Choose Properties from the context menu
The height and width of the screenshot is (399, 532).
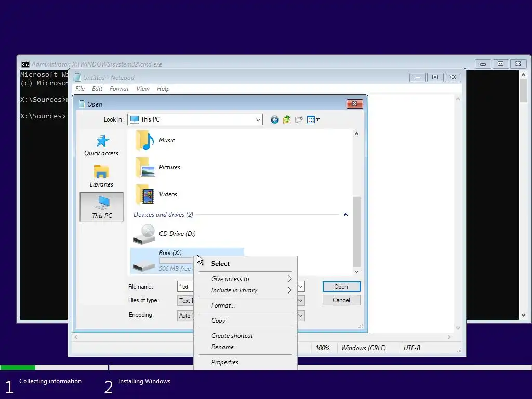click(x=245, y=362)
